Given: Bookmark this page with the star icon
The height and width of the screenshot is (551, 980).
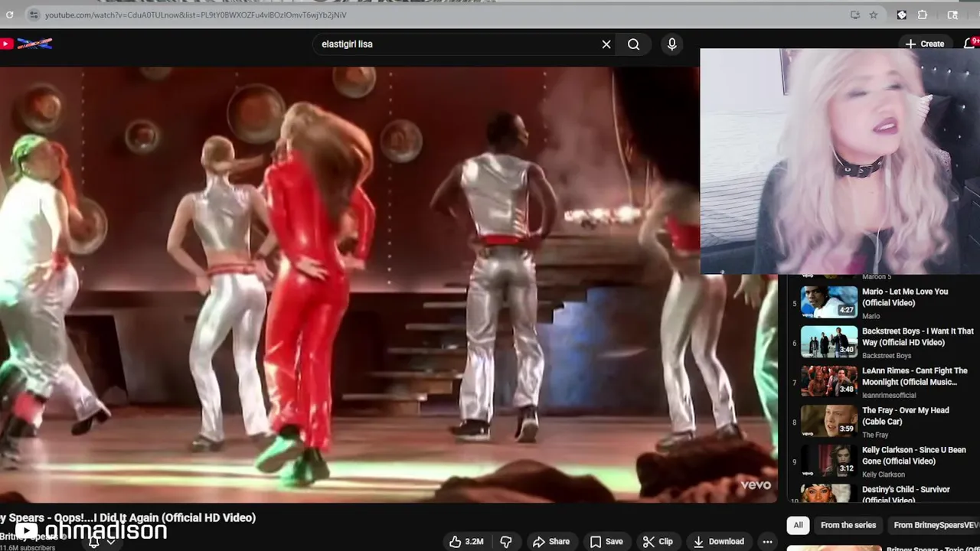Looking at the screenshot, I should click(874, 15).
